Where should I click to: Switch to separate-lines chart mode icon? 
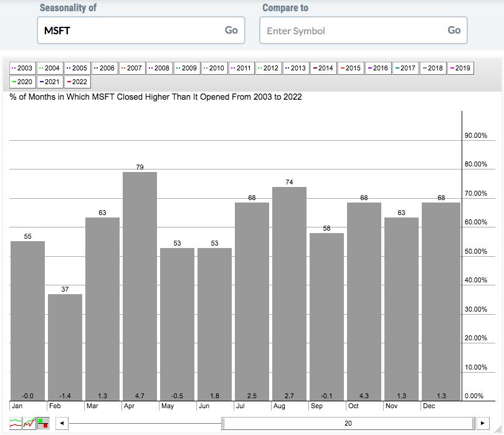[x=16, y=423]
